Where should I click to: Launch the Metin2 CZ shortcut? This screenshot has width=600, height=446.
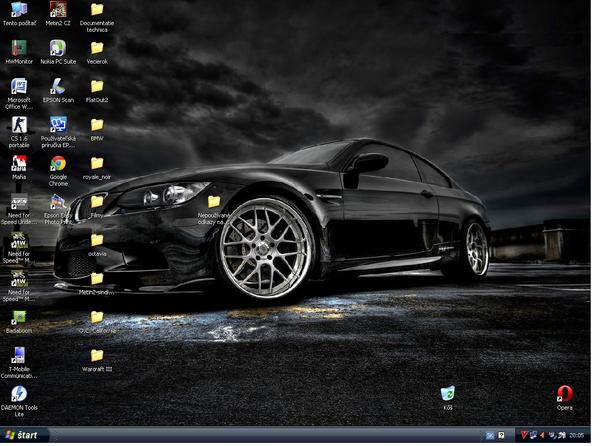[x=58, y=9]
